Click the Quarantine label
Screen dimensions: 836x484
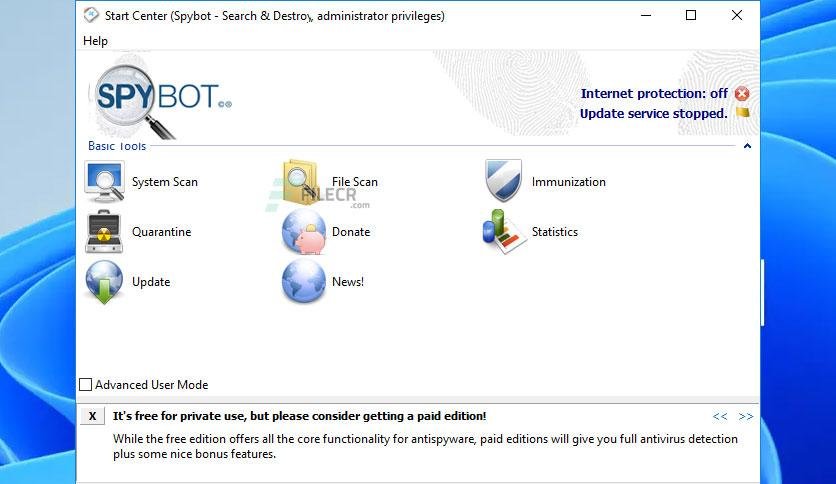coord(162,232)
